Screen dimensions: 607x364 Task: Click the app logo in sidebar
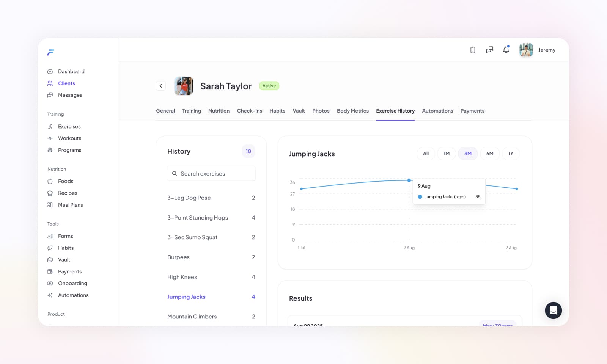(51, 52)
